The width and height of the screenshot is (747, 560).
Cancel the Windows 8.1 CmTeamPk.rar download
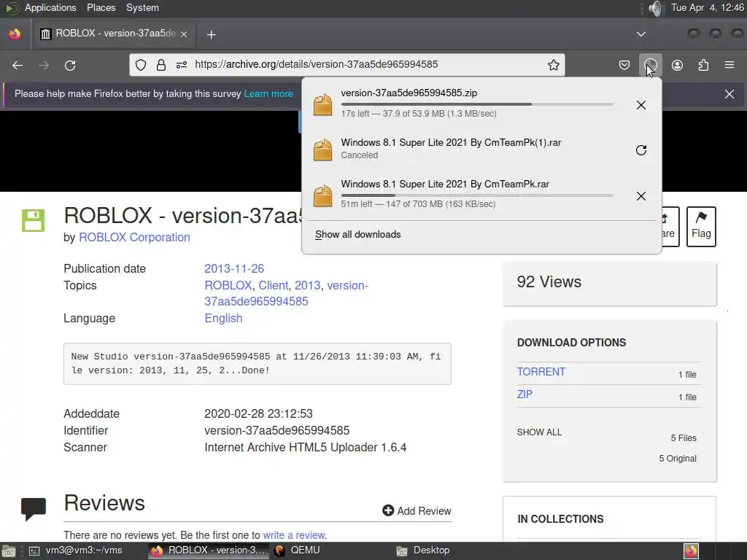(641, 195)
